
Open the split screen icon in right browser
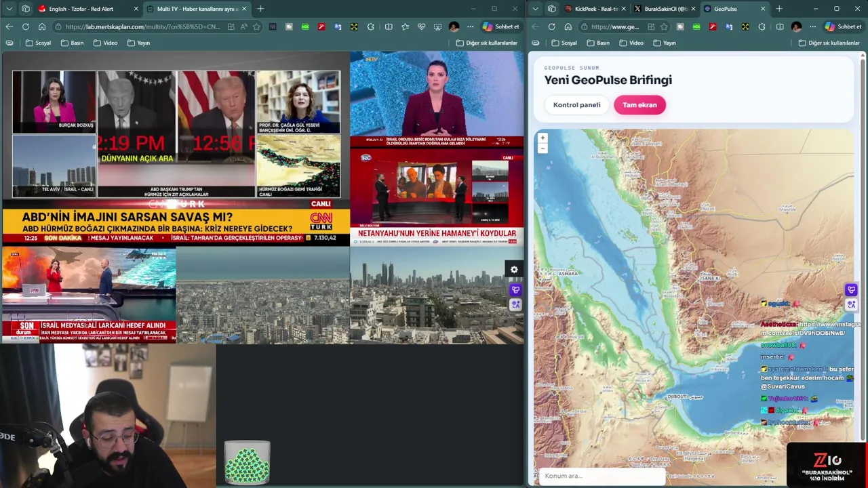tap(780, 26)
